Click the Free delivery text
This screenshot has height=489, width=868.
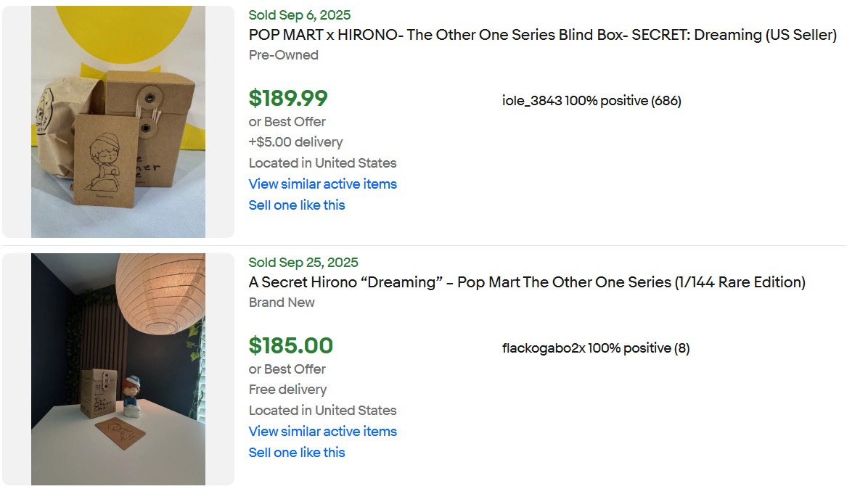[287, 390]
